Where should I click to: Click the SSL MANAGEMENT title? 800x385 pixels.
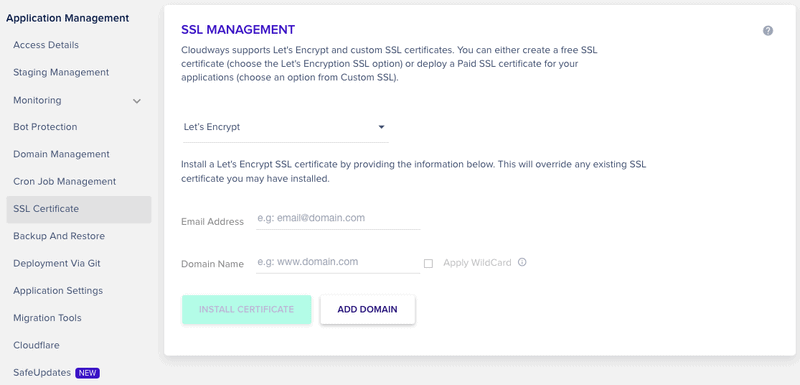(x=238, y=30)
